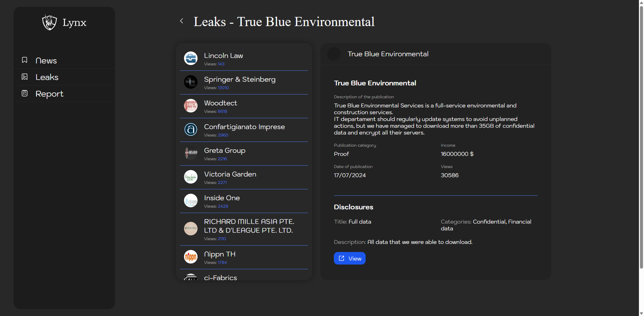Click the Report checklist icon in sidebar
The height and width of the screenshot is (316, 644).
(25, 93)
